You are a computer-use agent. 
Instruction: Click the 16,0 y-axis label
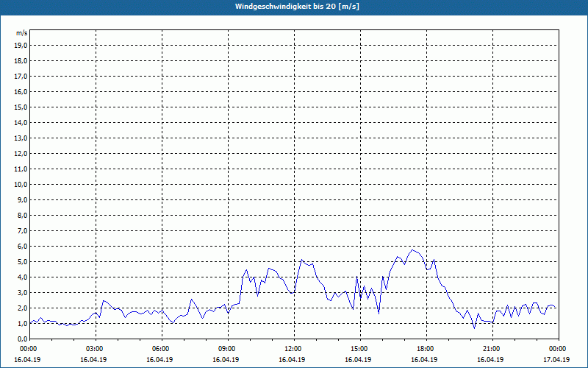tap(21, 91)
